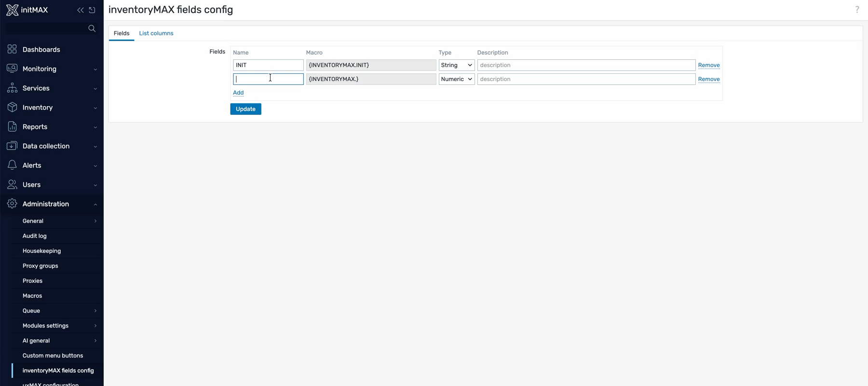Expand the Monitoring menu section
868x386 pixels.
click(x=52, y=69)
